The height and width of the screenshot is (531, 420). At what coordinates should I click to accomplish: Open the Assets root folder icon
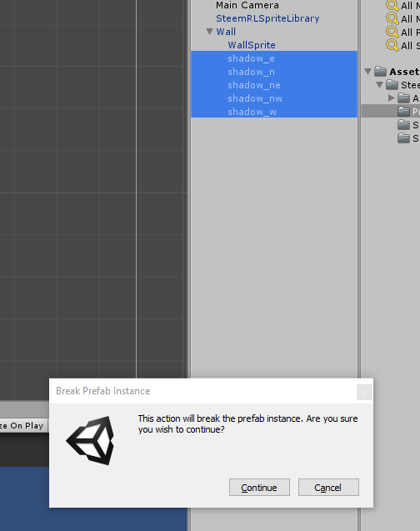pos(380,72)
